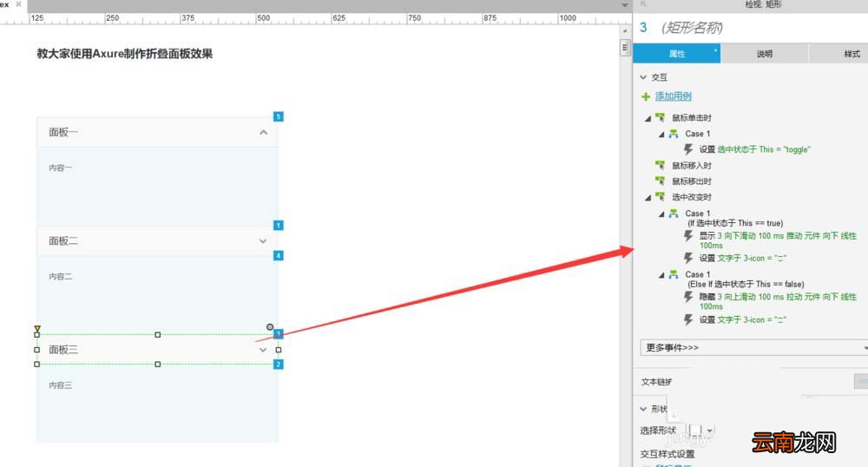The width and height of the screenshot is (868, 467).
Task: Collapse the 选中改变时 event tree
Action: 648,198
